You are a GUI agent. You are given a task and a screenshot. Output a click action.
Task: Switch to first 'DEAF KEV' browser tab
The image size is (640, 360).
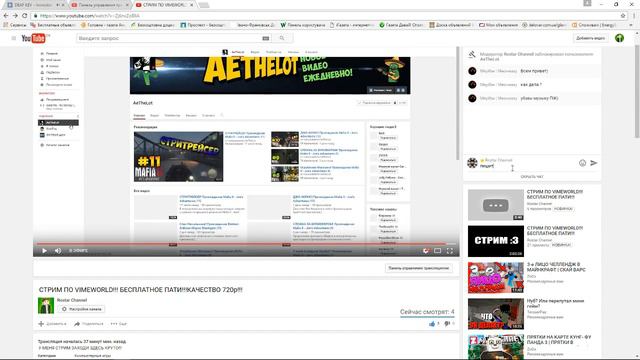click(35, 5)
